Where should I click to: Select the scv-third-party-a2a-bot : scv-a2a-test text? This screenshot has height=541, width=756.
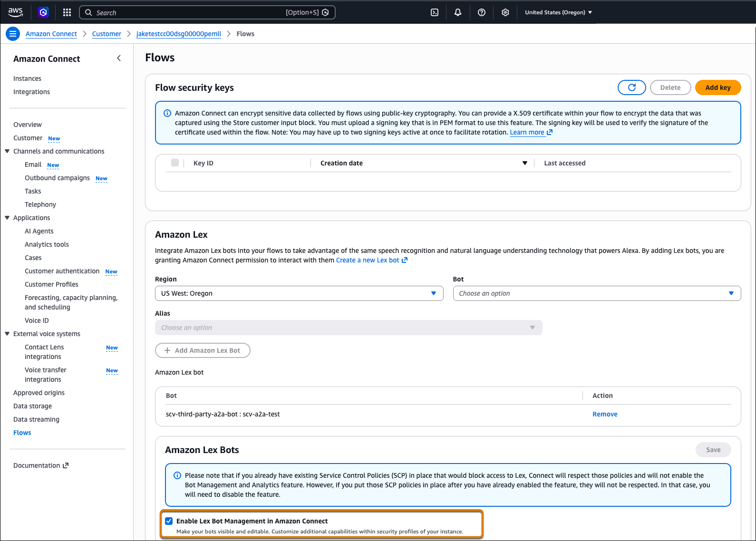coord(223,414)
